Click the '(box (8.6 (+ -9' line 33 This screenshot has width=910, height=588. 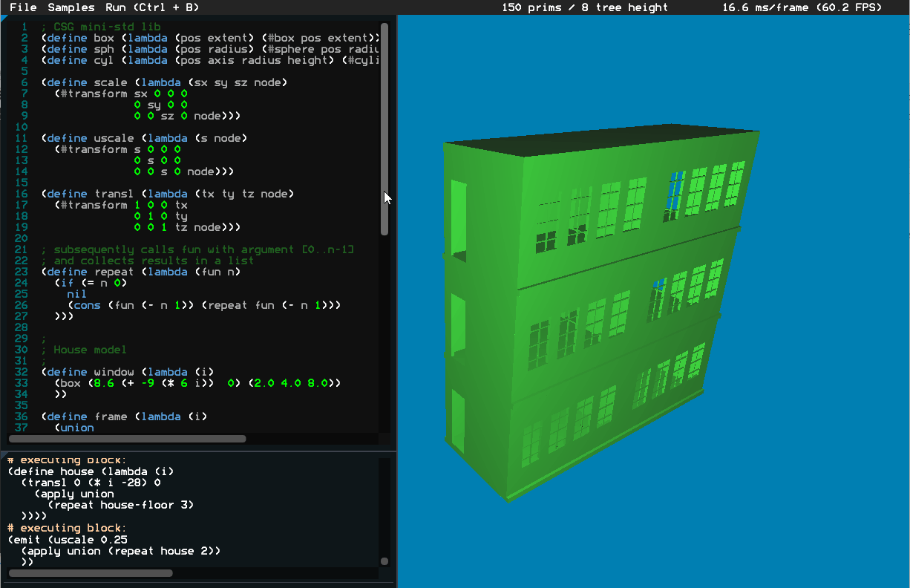(197, 383)
